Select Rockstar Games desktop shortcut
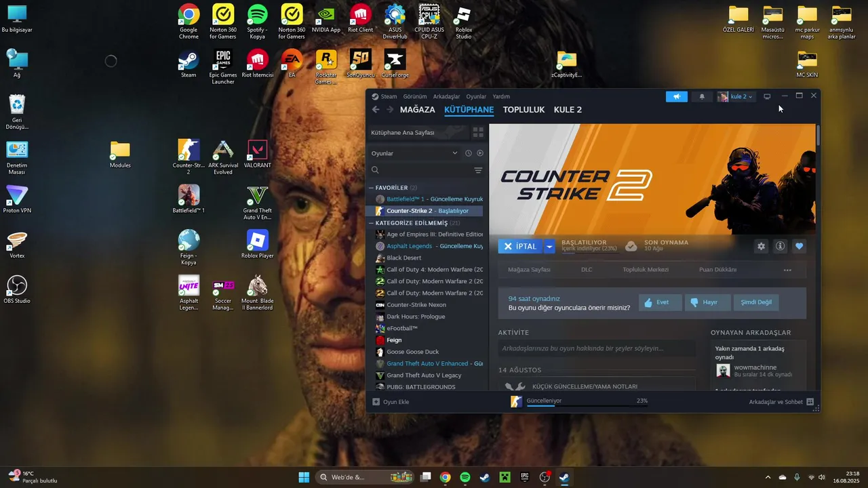868x488 pixels. 326,67
